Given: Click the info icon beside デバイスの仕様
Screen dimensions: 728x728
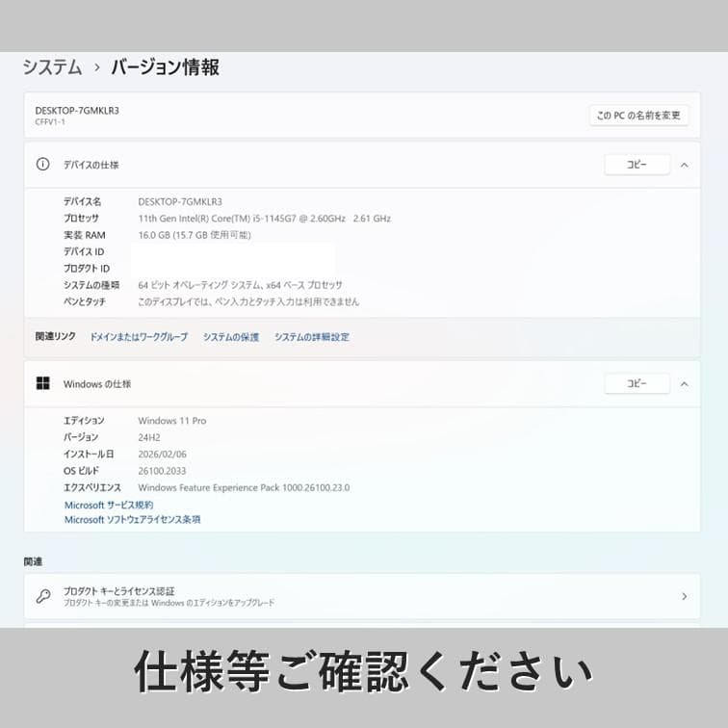Looking at the screenshot, I should 42,165.
